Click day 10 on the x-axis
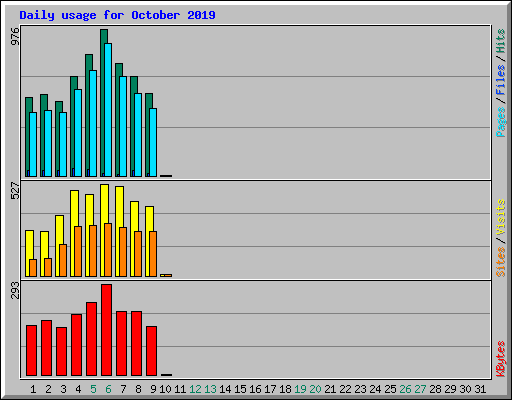Image resolution: width=512 pixels, height=400 pixels. pyautogui.click(x=165, y=389)
